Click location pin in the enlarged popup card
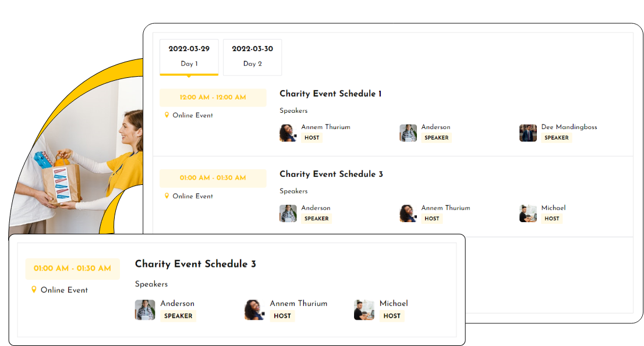The width and height of the screenshot is (644, 346). pos(34,290)
